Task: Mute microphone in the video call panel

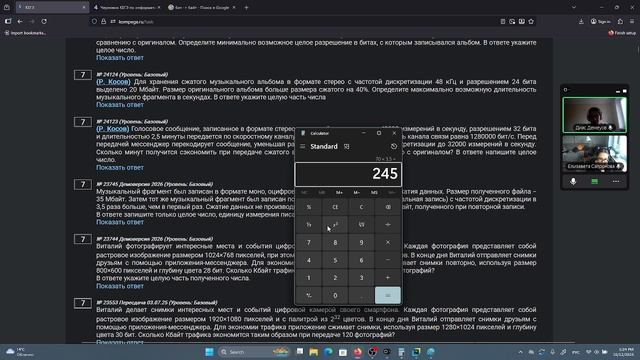Action: click(573, 181)
